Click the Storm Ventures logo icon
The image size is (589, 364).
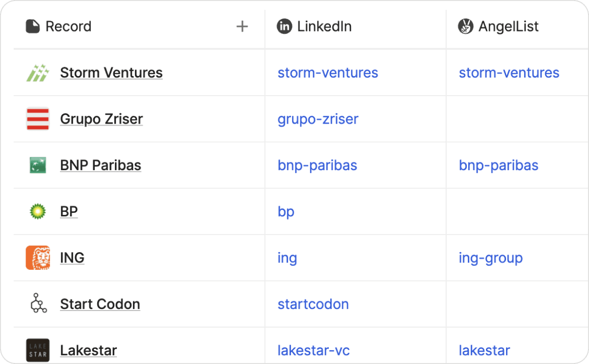[38, 73]
